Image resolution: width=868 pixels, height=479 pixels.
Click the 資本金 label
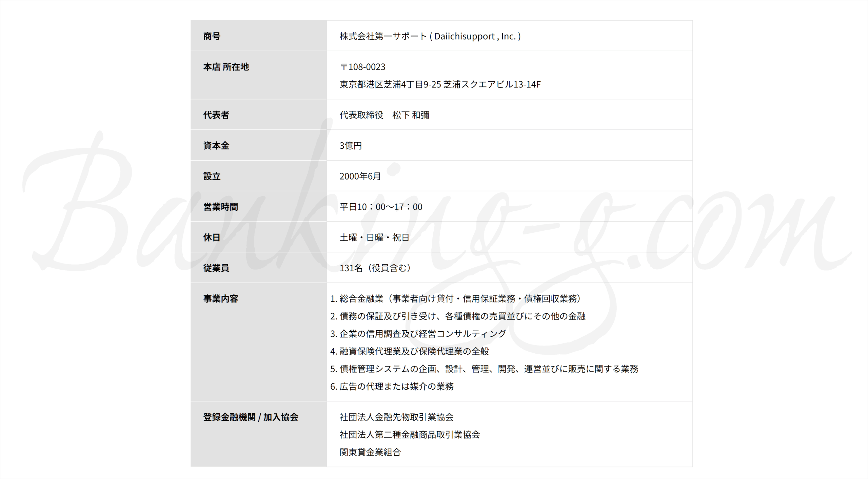[216, 146]
